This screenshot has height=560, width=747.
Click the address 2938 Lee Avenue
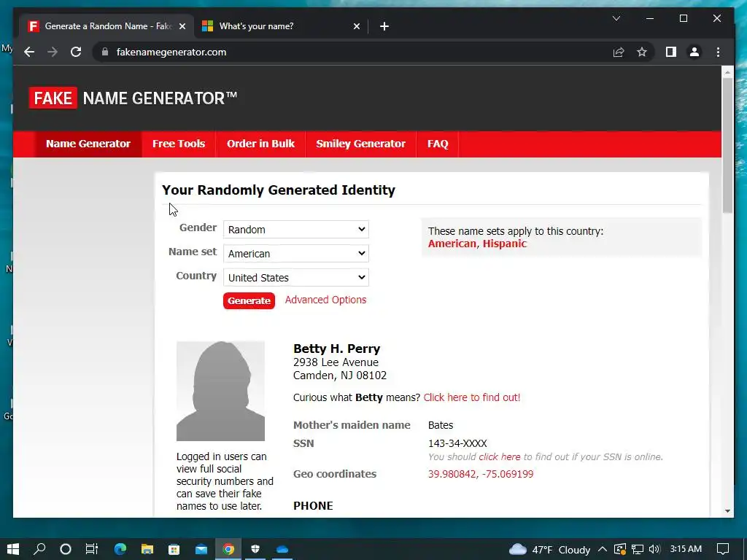[x=336, y=362]
